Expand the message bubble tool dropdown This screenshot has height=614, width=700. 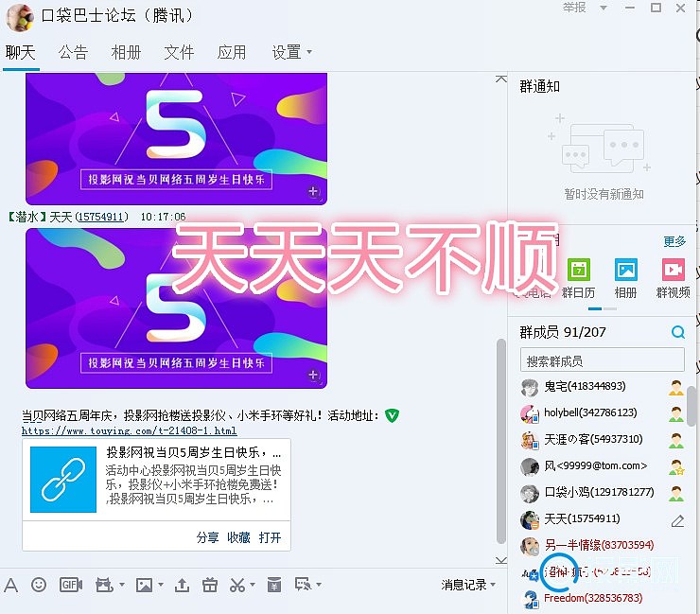[x=319, y=585]
